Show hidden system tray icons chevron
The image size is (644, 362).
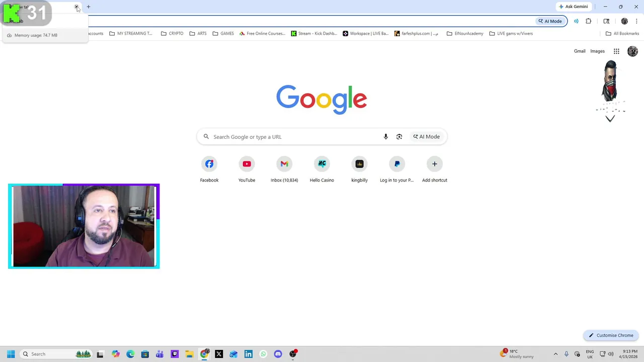coord(555,354)
